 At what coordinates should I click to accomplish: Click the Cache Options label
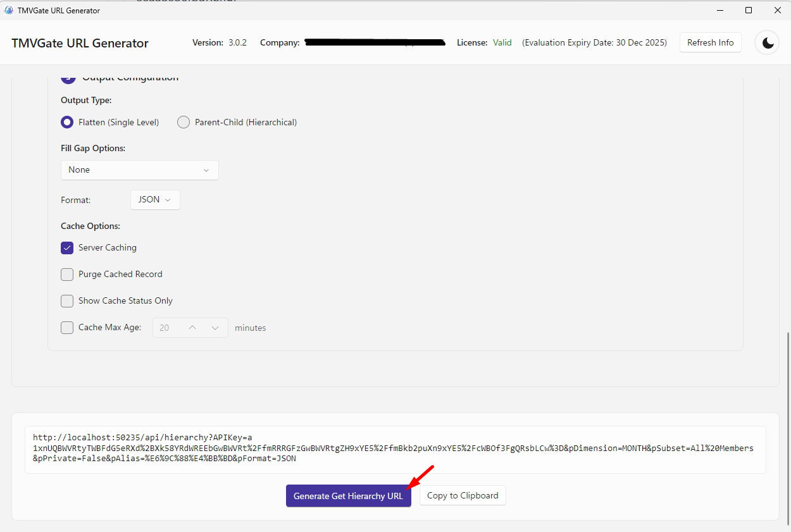click(x=90, y=226)
